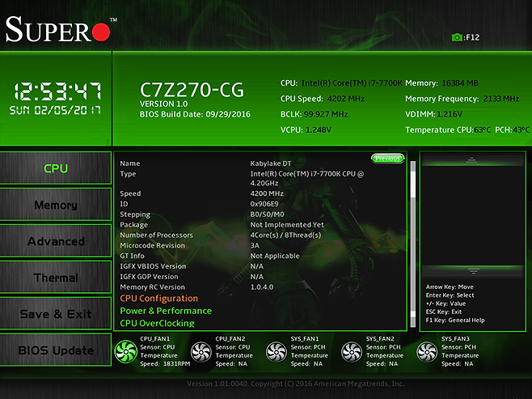This screenshot has width=532, height=399.
Task: Click the ESC Key: Exit hint
Action: (443, 312)
